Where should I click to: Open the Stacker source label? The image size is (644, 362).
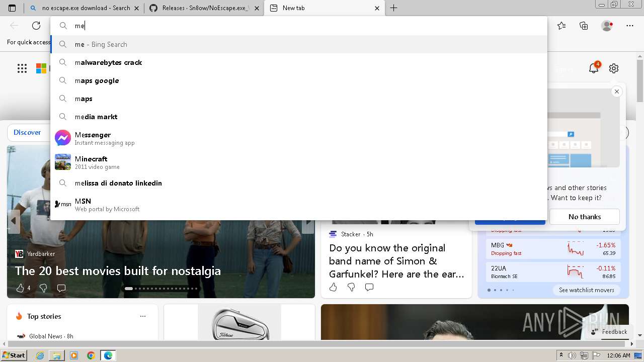pyautogui.click(x=351, y=234)
